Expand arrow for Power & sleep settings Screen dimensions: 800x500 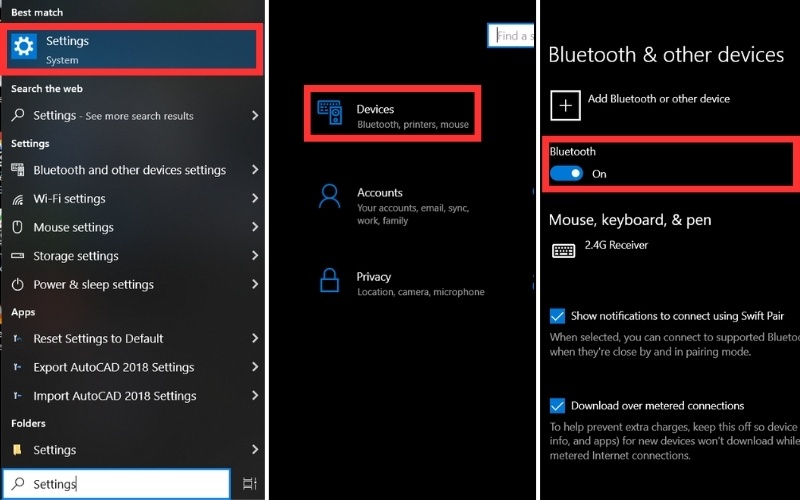tap(255, 284)
